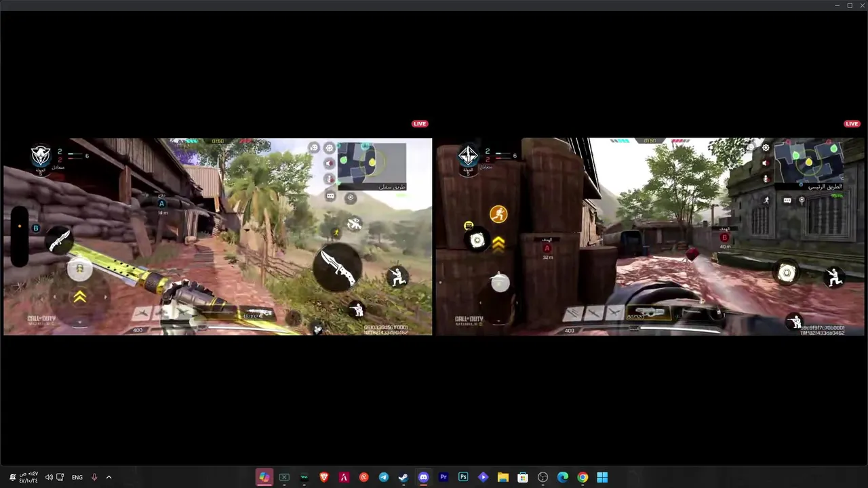Tap yellow runner icon in left stream
This screenshot has height=488, width=868.
pyautogui.click(x=336, y=233)
